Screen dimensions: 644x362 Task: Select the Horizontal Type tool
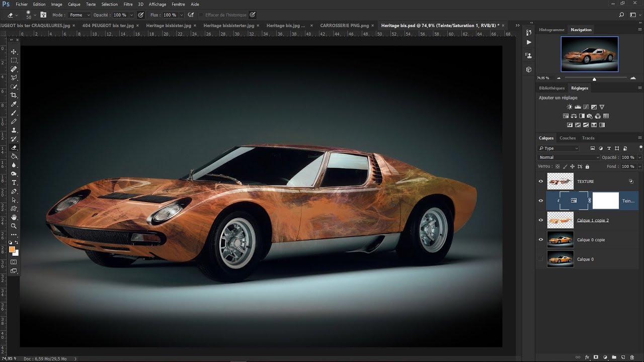click(x=14, y=182)
